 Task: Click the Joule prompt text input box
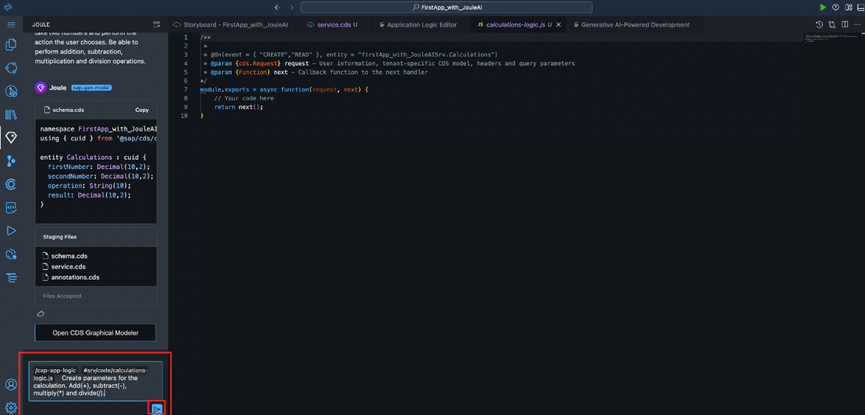95,381
